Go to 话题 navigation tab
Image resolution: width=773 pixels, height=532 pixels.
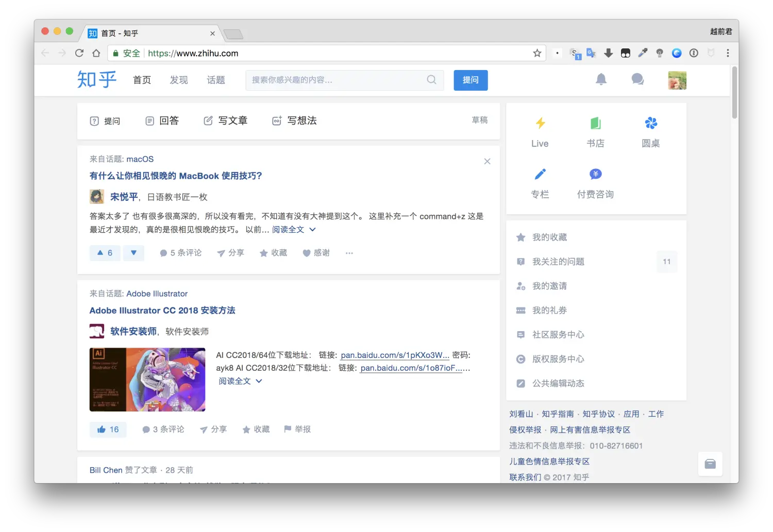click(x=216, y=80)
